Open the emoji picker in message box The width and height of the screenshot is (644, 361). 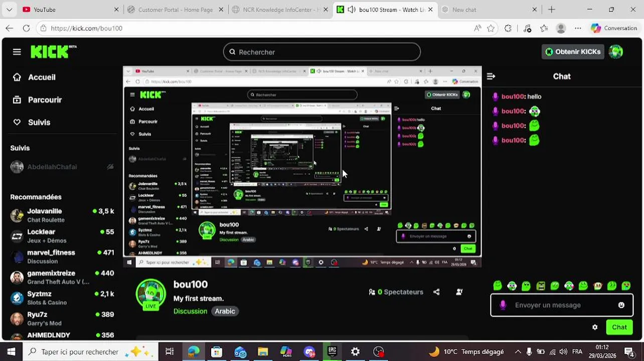(621, 305)
